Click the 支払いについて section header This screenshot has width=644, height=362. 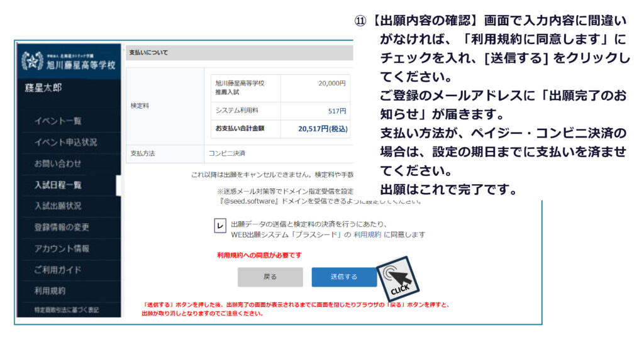tap(148, 53)
